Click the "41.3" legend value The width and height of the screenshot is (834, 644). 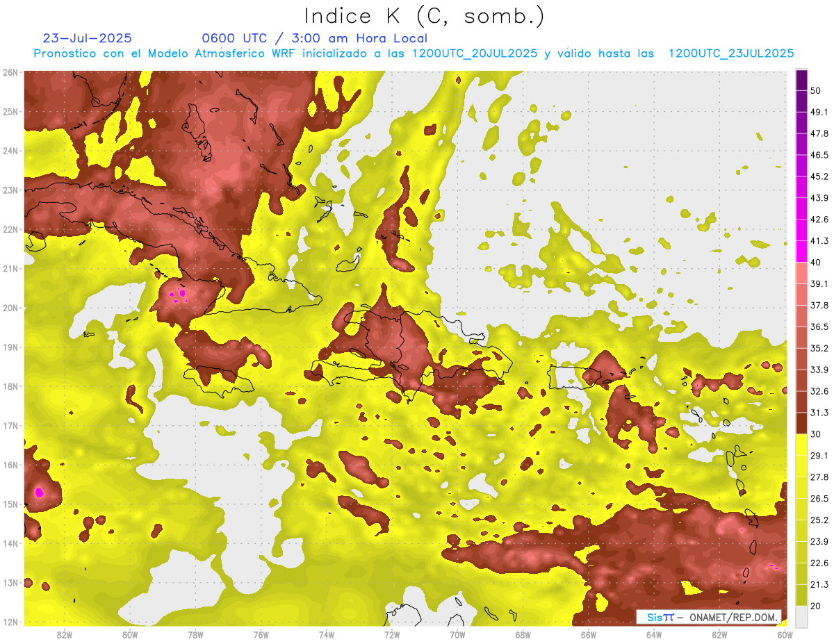(818, 240)
